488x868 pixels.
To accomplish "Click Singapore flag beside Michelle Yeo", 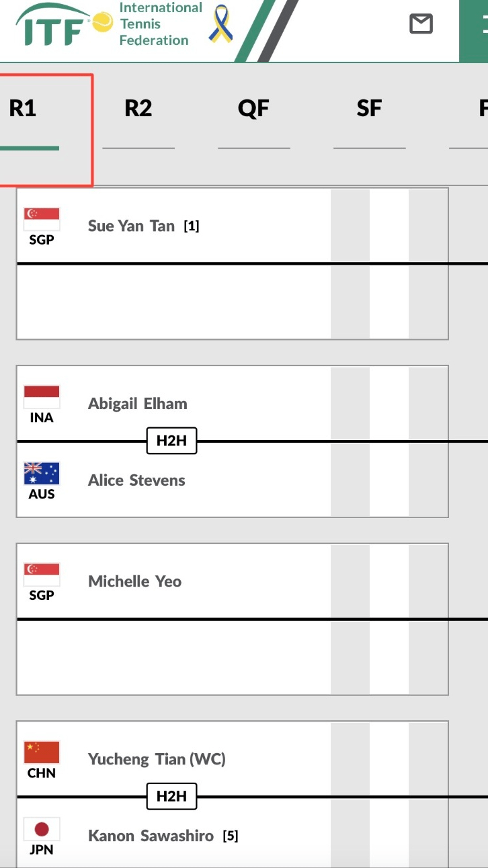I will (x=42, y=574).
